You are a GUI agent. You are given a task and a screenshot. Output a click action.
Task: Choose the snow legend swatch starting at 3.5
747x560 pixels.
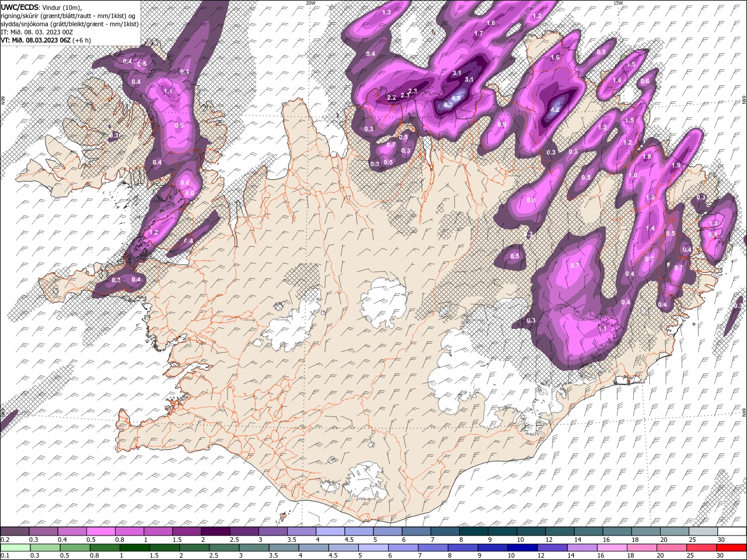pos(302,531)
